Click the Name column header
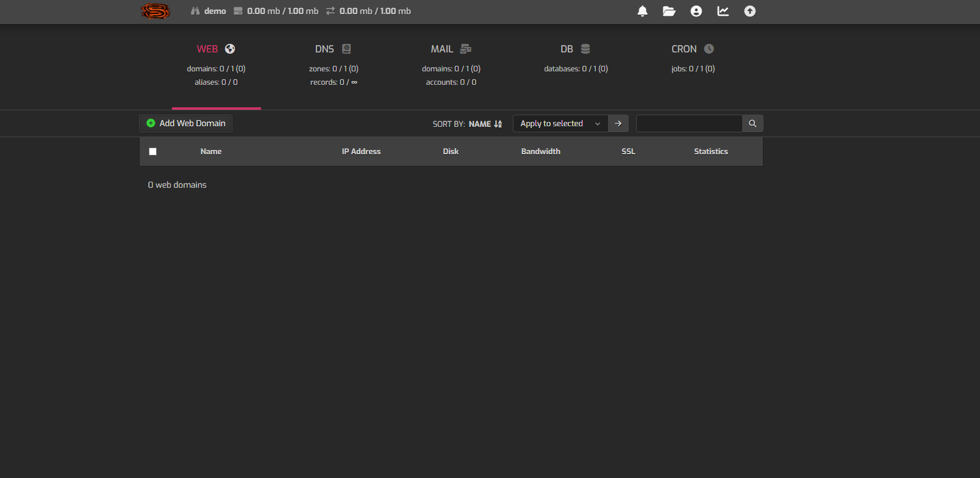 211,152
